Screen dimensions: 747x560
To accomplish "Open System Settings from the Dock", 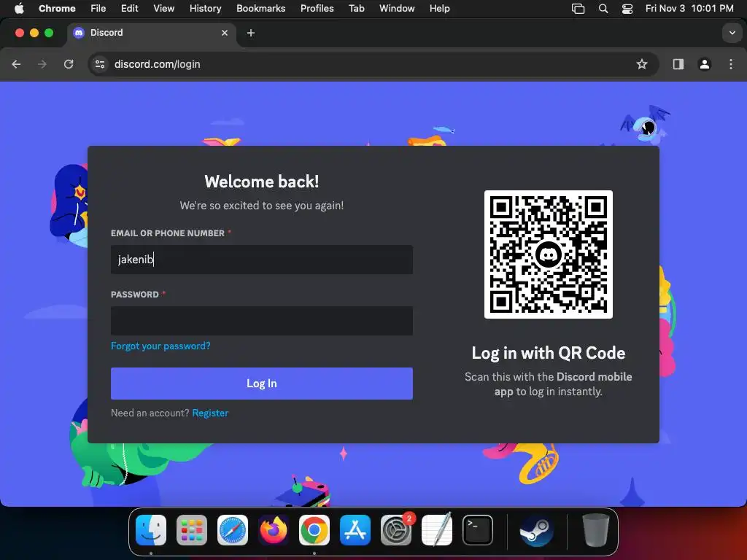I will [x=396, y=530].
